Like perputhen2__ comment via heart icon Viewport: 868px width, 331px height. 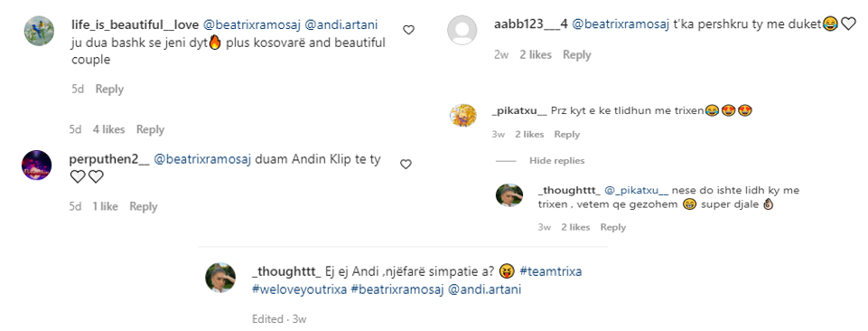[406, 164]
